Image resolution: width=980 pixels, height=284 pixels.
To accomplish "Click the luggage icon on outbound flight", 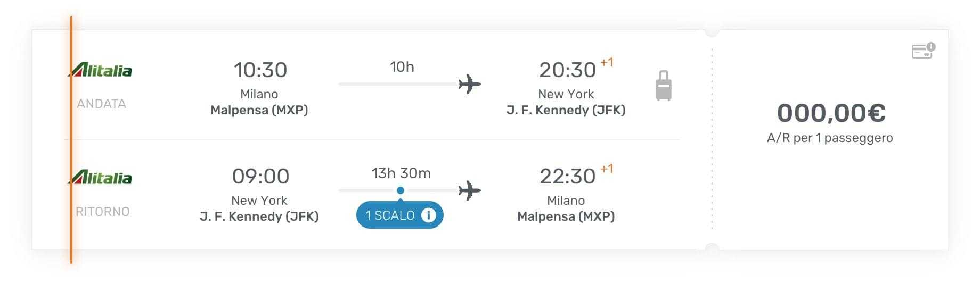I will coord(663,86).
